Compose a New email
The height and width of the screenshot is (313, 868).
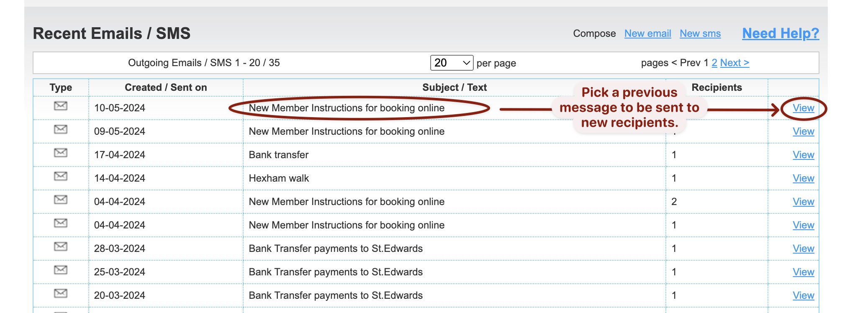pyautogui.click(x=647, y=33)
